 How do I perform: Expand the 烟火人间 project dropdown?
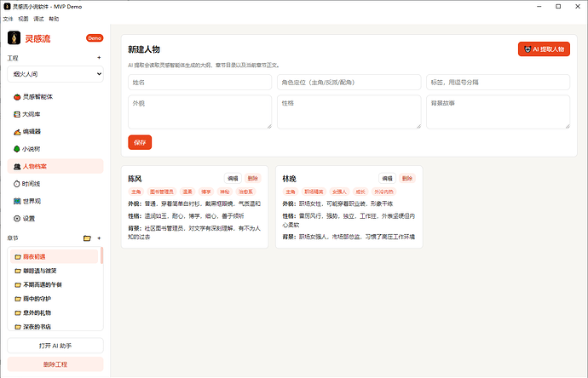pos(55,74)
